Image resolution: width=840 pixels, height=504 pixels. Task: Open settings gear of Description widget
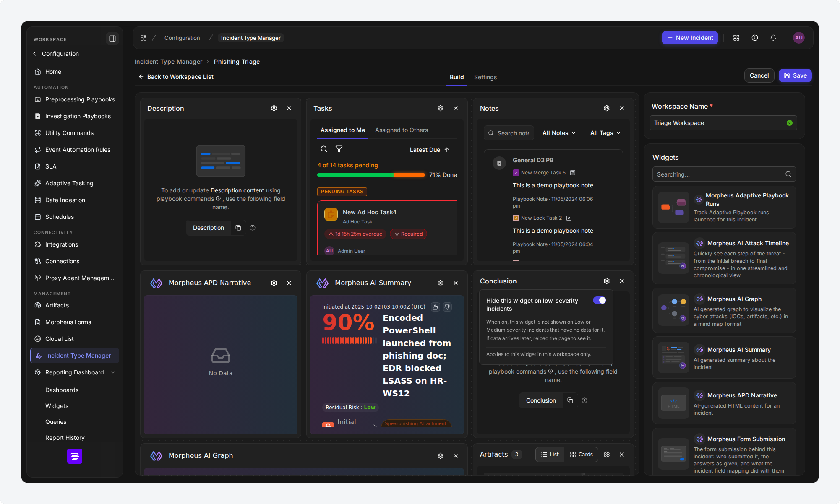(274, 108)
